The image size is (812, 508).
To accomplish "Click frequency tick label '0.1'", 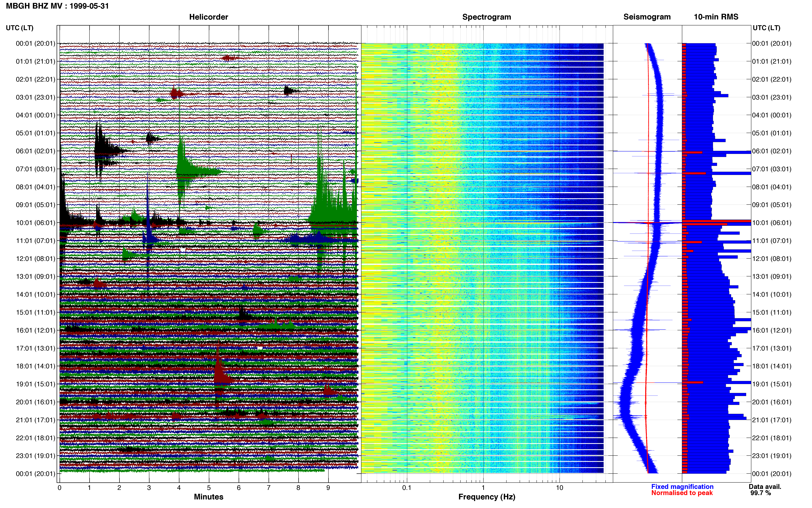I will tap(407, 488).
